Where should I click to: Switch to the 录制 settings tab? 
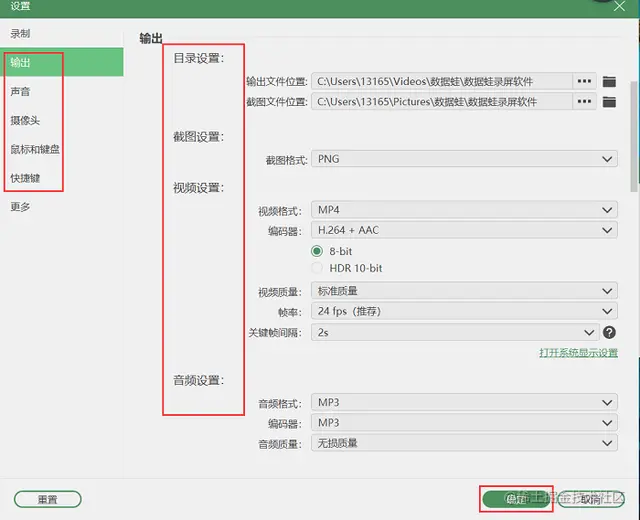(x=62, y=33)
